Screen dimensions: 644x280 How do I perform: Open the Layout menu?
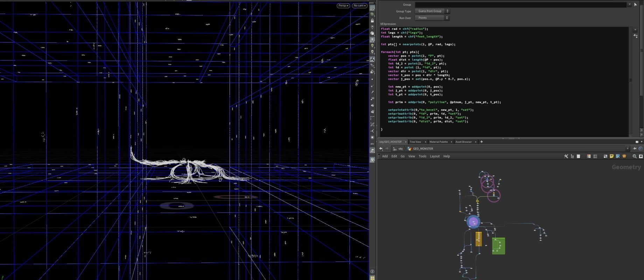pos(435,156)
